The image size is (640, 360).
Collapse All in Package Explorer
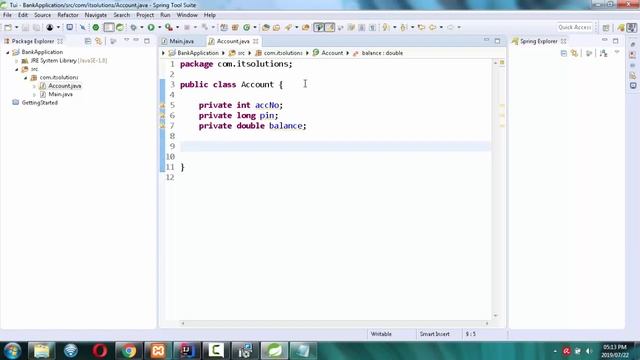click(87, 41)
